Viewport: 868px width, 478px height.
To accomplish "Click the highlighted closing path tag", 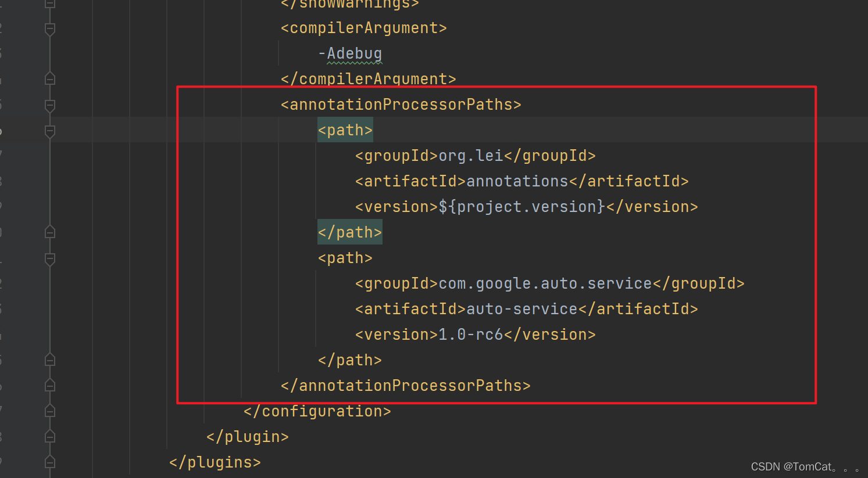I will point(350,232).
